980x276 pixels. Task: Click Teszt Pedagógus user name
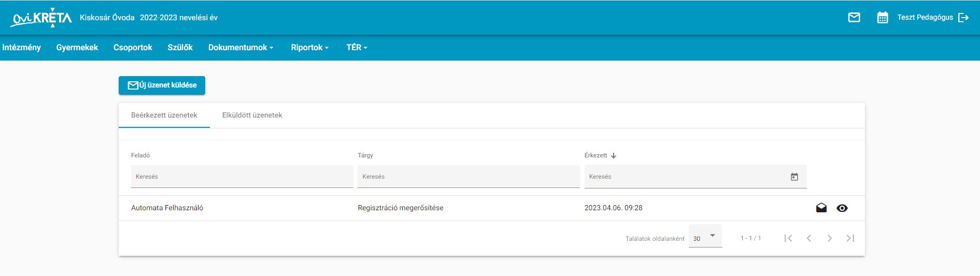tap(925, 18)
